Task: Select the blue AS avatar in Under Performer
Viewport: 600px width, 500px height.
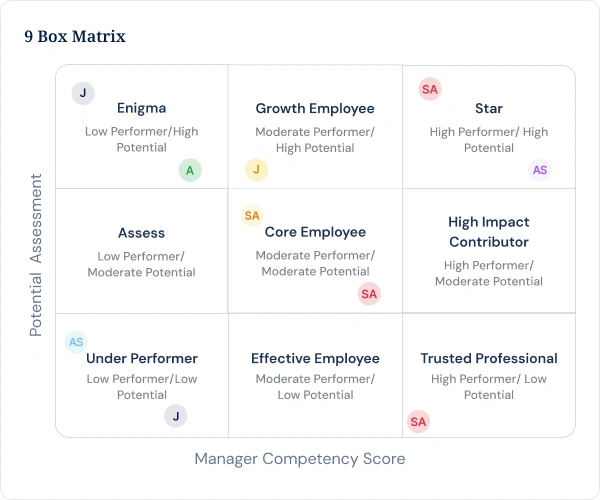Action: (76, 342)
